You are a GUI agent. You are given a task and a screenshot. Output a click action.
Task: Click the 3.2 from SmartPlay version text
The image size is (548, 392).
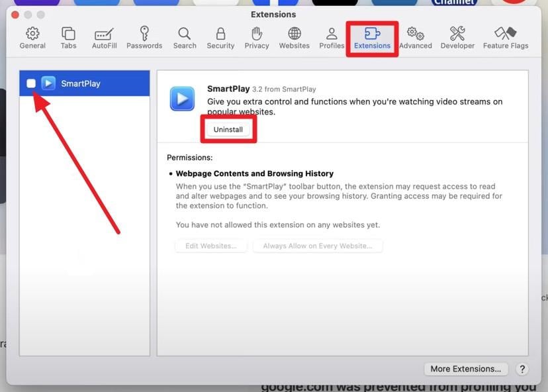[x=284, y=89]
